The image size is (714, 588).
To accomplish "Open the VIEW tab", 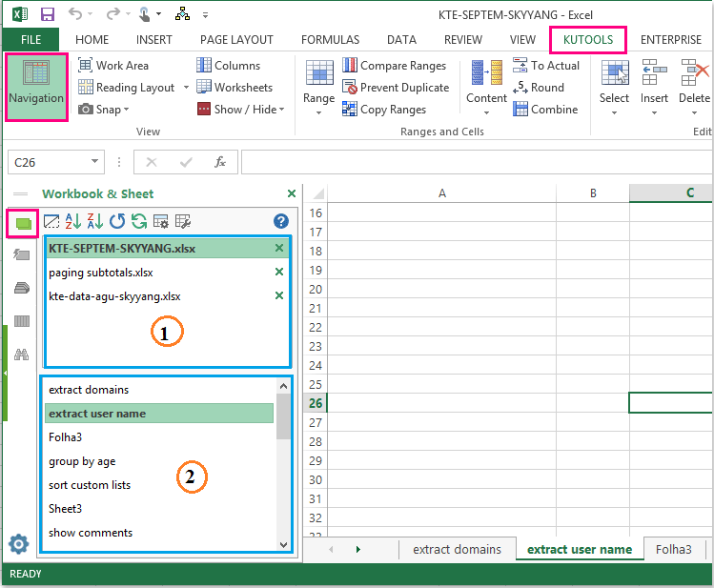I will (522, 40).
